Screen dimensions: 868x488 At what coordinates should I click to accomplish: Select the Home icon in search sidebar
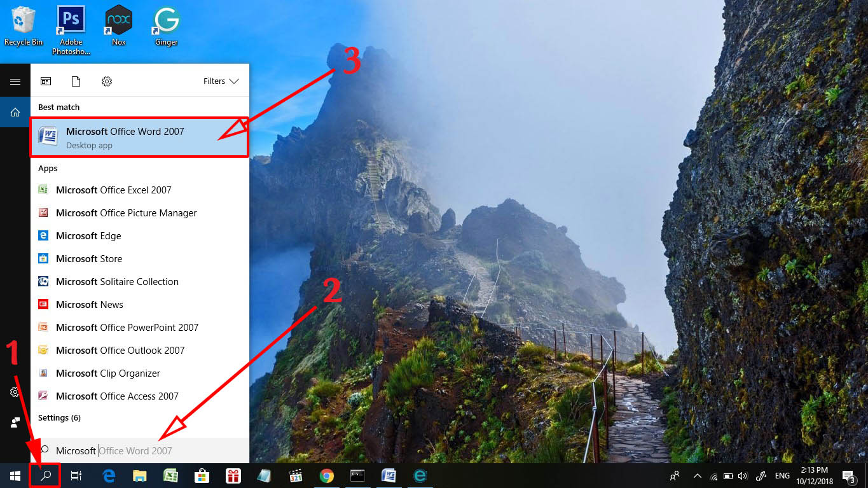tap(15, 112)
